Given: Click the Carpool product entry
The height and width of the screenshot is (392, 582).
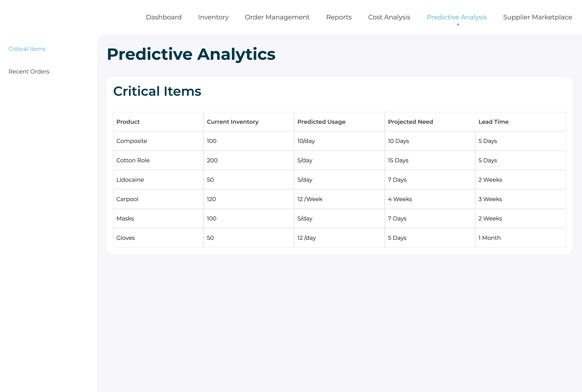Looking at the screenshot, I should pos(127,199).
